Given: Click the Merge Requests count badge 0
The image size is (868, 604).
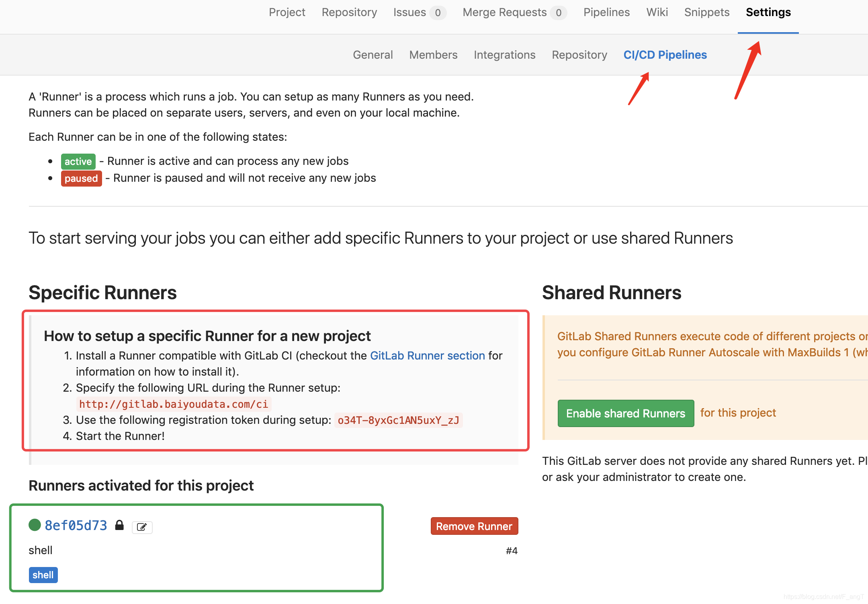Looking at the screenshot, I should (x=559, y=13).
